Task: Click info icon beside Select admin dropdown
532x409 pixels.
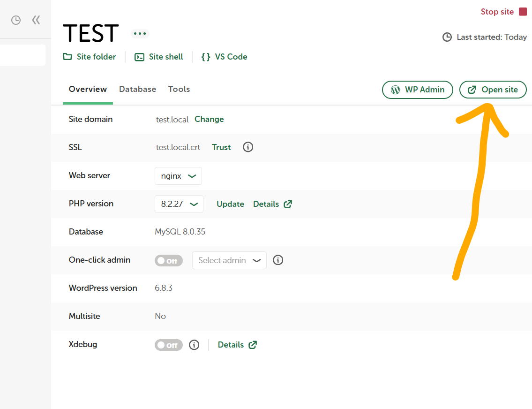Action: [x=278, y=260]
